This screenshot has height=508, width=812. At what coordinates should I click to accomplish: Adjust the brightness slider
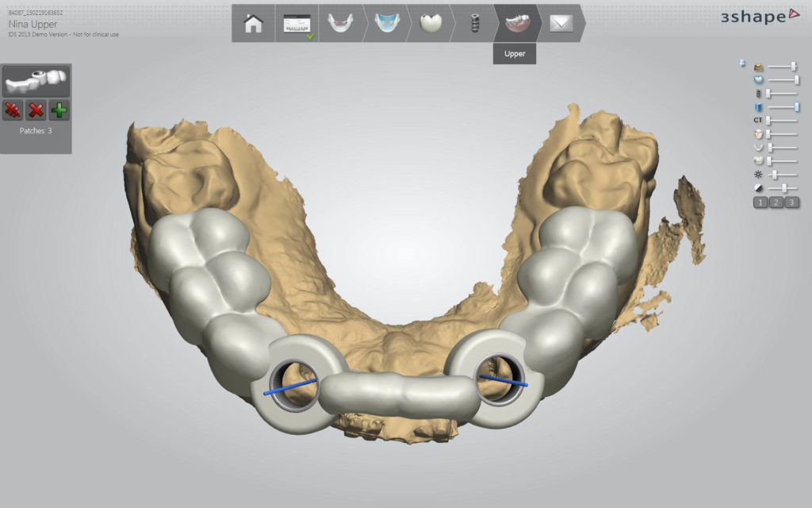pyautogui.click(x=783, y=175)
